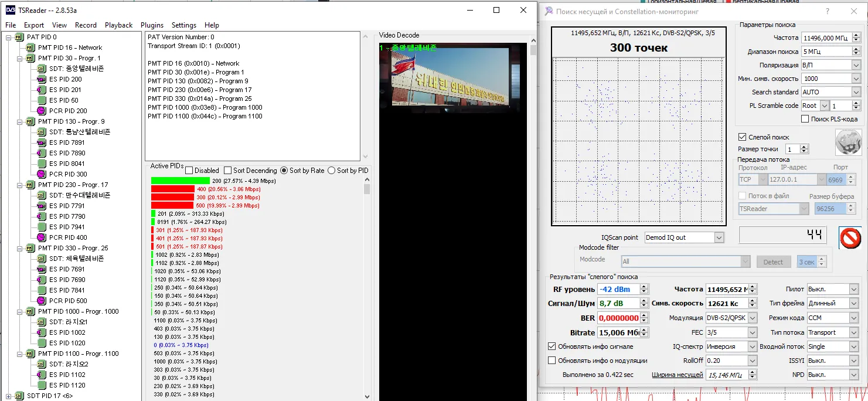Click the red stop scan icon
The image size is (868, 401).
pyautogui.click(x=850, y=237)
